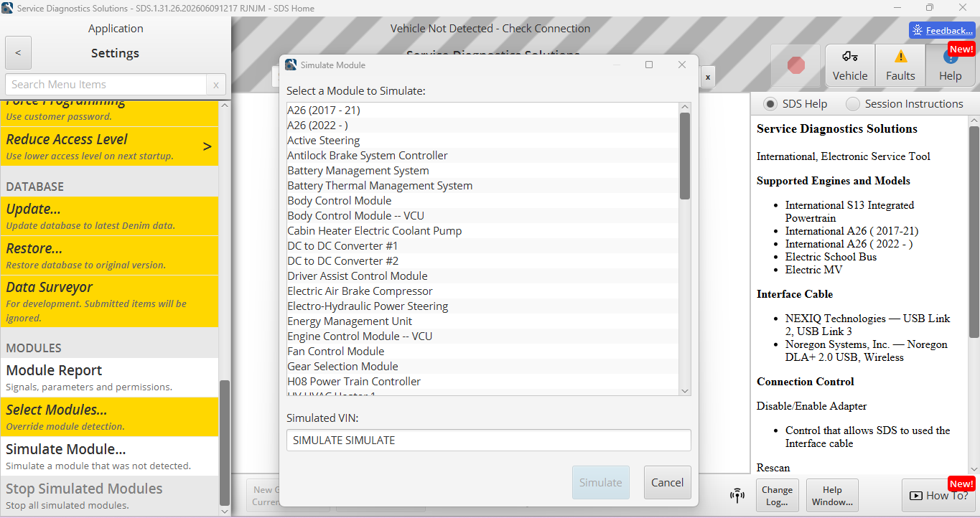Select A26 (2022 - ) module
The width and height of the screenshot is (980, 518).
(x=482, y=126)
